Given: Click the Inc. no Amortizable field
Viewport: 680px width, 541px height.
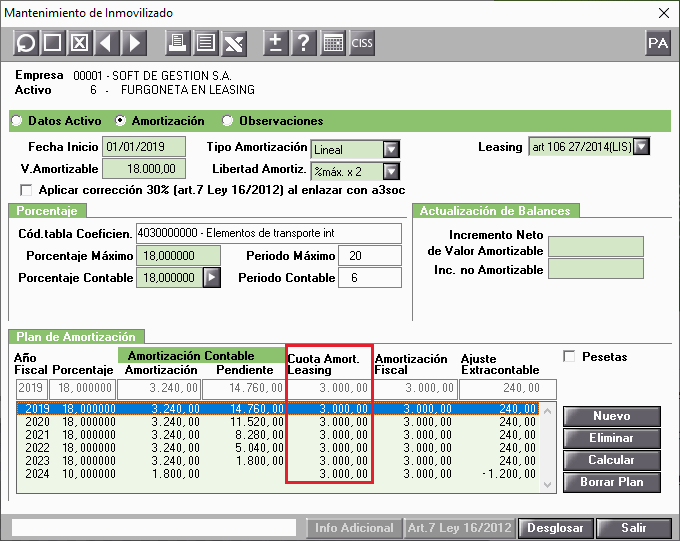Looking at the screenshot, I should coord(596,269).
